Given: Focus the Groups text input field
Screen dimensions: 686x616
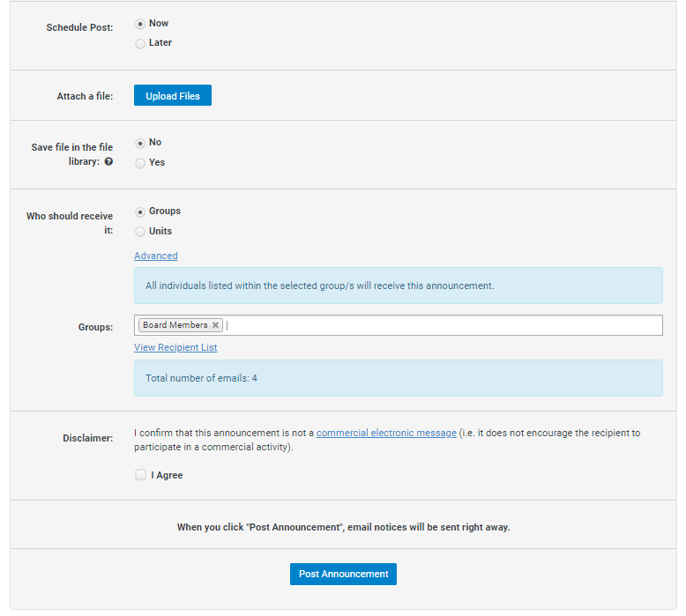Looking at the screenshot, I should tap(441, 325).
